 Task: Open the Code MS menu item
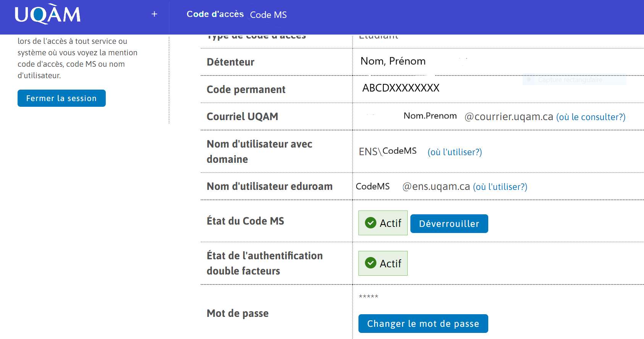(x=268, y=15)
